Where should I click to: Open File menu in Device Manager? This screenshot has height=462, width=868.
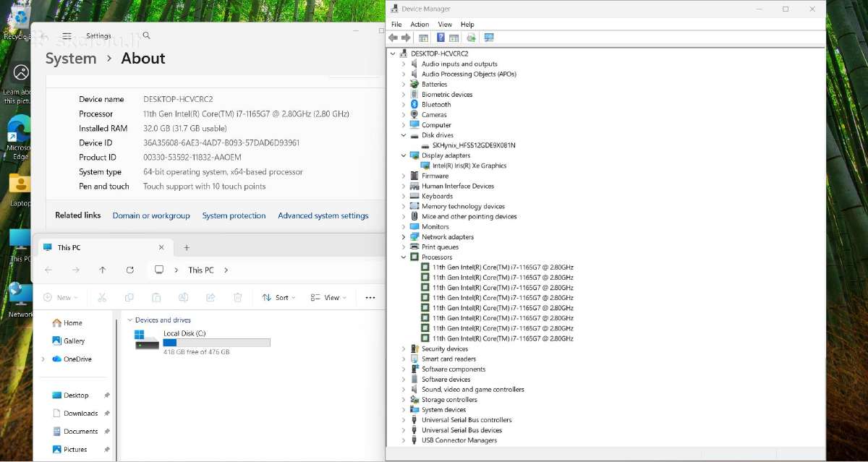coord(396,24)
